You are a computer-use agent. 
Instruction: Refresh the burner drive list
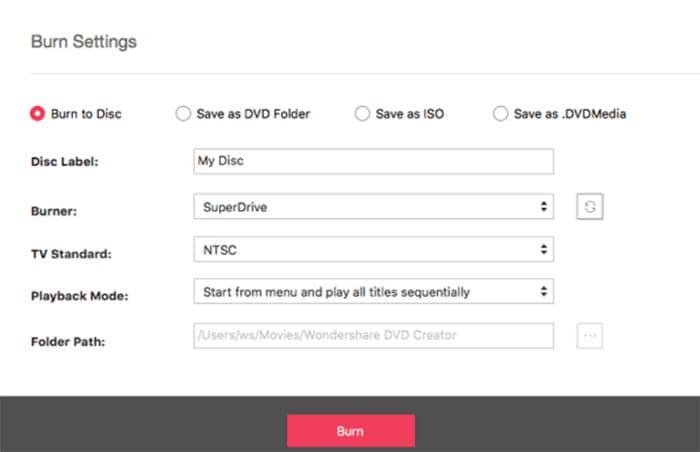pyautogui.click(x=590, y=206)
